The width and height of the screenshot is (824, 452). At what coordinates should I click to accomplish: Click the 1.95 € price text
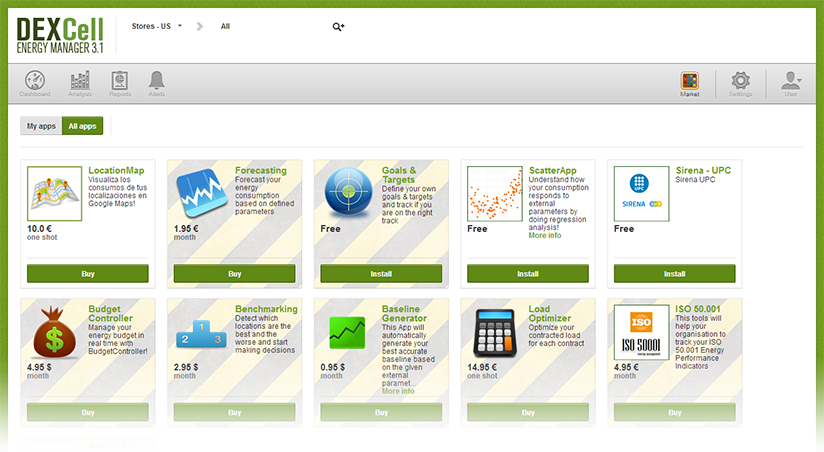pyautogui.click(x=186, y=229)
